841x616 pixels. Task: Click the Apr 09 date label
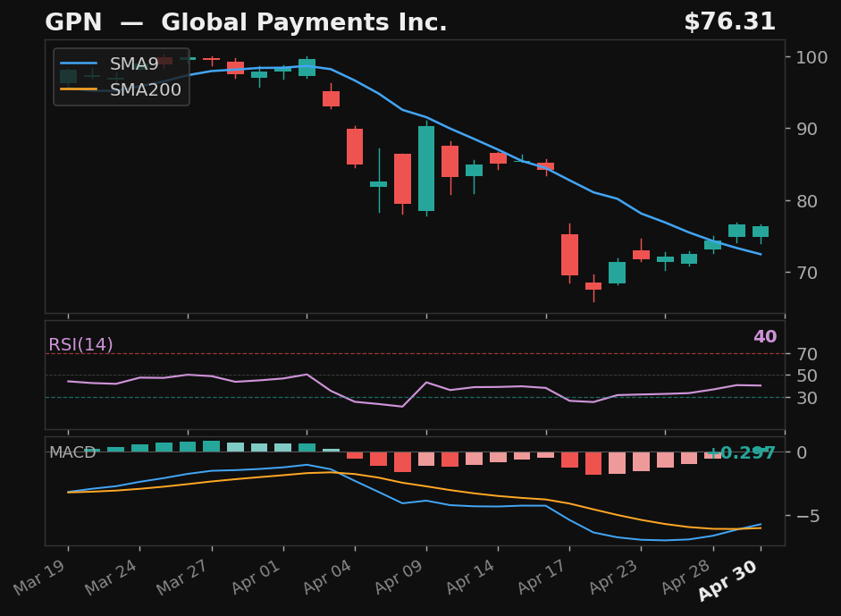pos(399,578)
